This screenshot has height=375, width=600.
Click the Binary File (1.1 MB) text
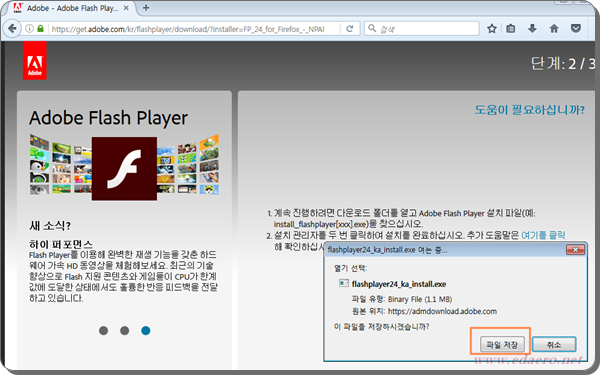tap(420, 299)
